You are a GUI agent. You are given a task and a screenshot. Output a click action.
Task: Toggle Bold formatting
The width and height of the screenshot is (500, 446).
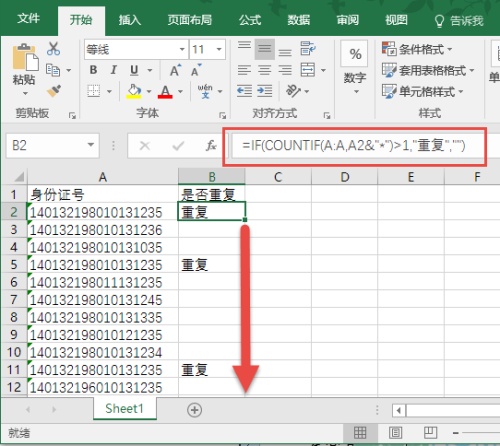[x=93, y=70]
